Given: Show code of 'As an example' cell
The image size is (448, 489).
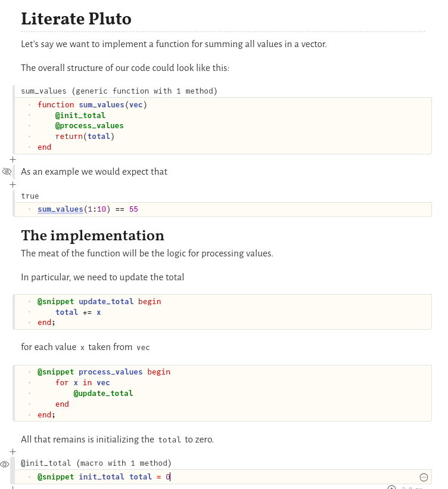Looking at the screenshot, I should 7,172.
